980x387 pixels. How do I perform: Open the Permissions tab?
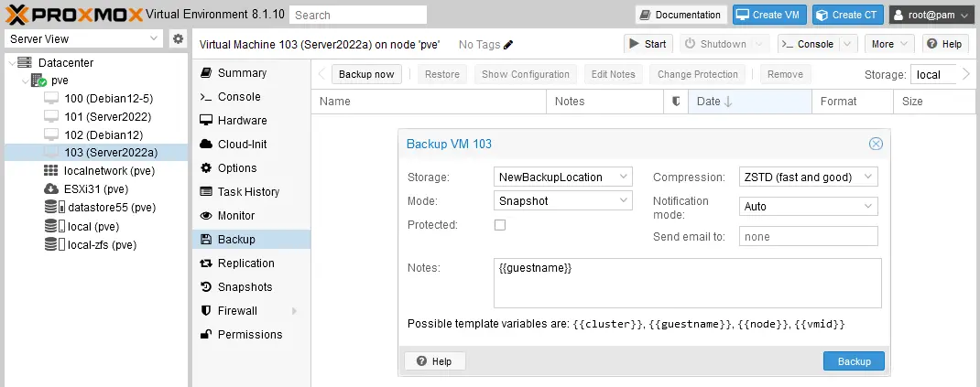point(251,335)
